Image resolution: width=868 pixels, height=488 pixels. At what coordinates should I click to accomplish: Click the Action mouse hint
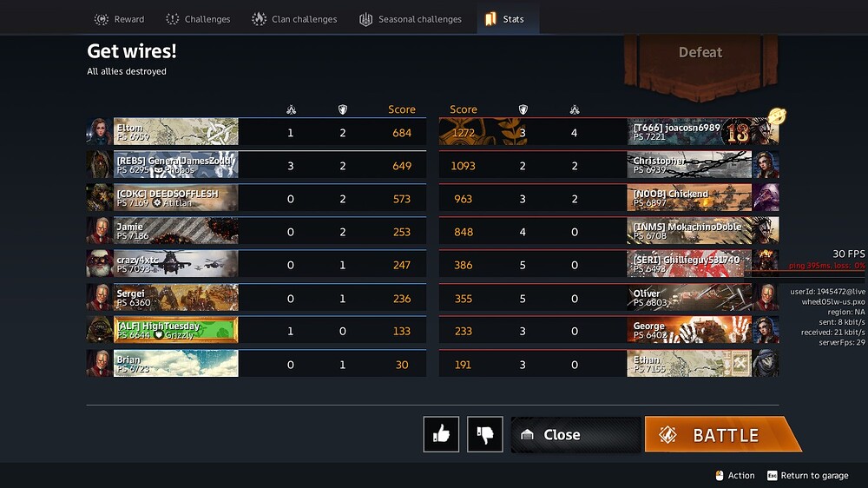[x=735, y=475]
